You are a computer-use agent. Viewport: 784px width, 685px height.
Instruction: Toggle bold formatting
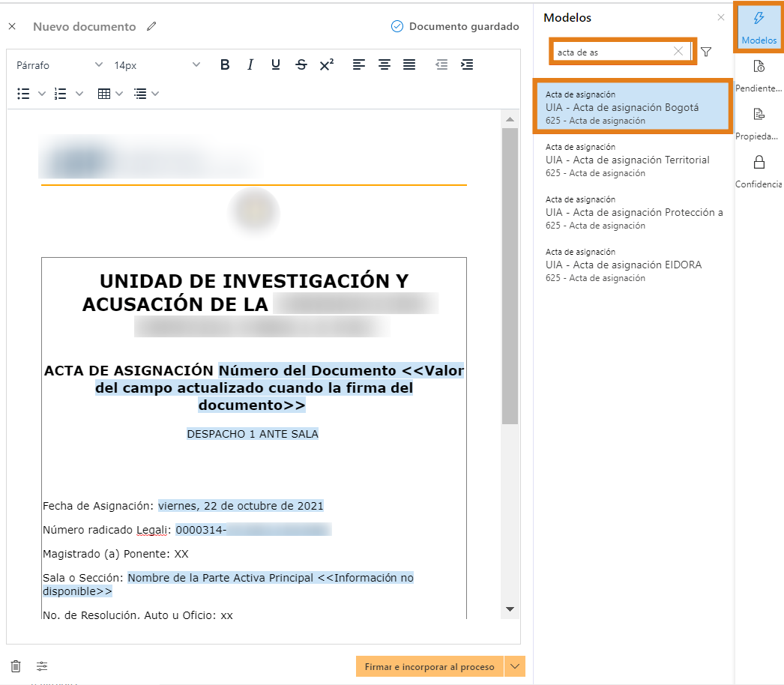click(x=224, y=64)
